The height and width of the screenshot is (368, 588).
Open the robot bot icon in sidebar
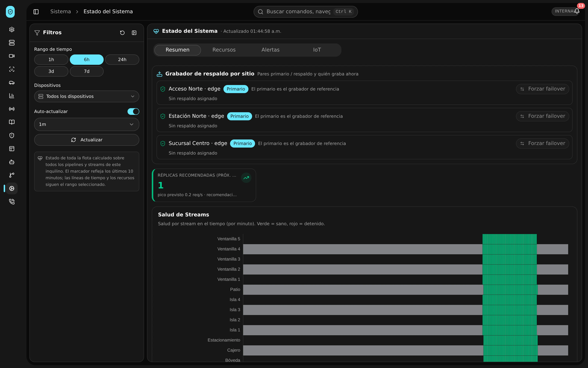point(12,162)
